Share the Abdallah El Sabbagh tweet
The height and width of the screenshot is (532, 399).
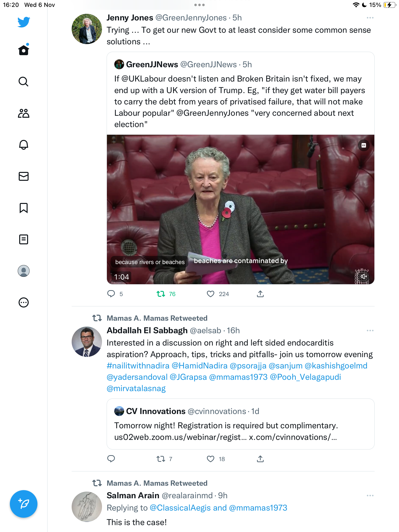click(260, 459)
